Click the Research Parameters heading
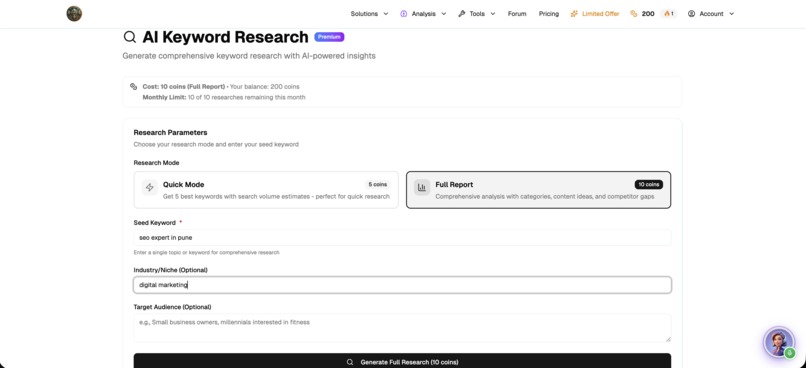The width and height of the screenshot is (806, 368). coord(171,133)
